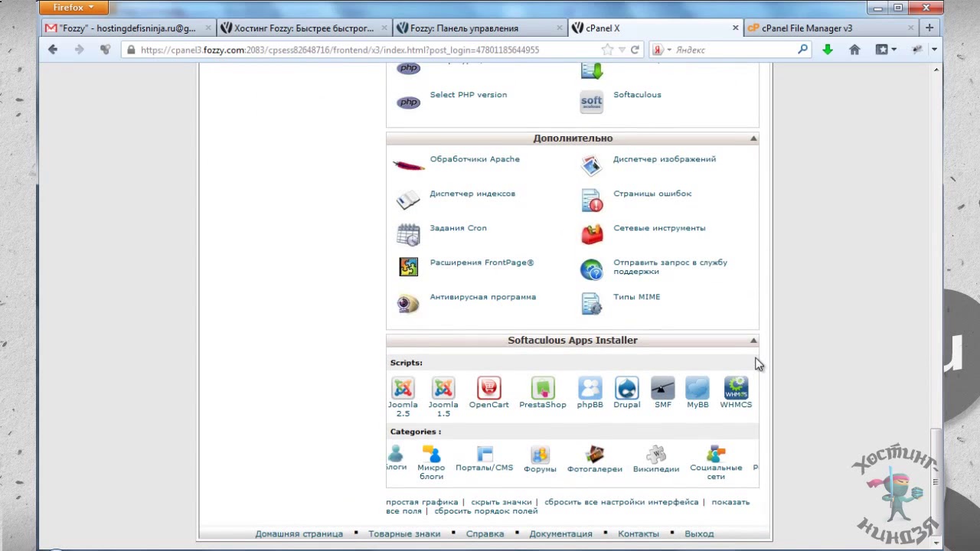The image size is (980, 551).
Task: Open the Википедии category icon
Action: point(656,455)
